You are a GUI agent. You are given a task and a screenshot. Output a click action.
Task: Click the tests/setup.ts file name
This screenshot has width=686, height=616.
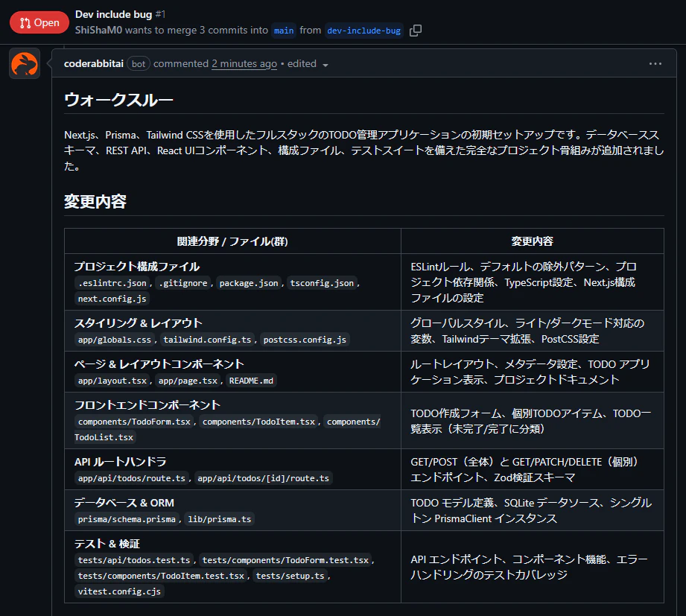coord(290,576)
